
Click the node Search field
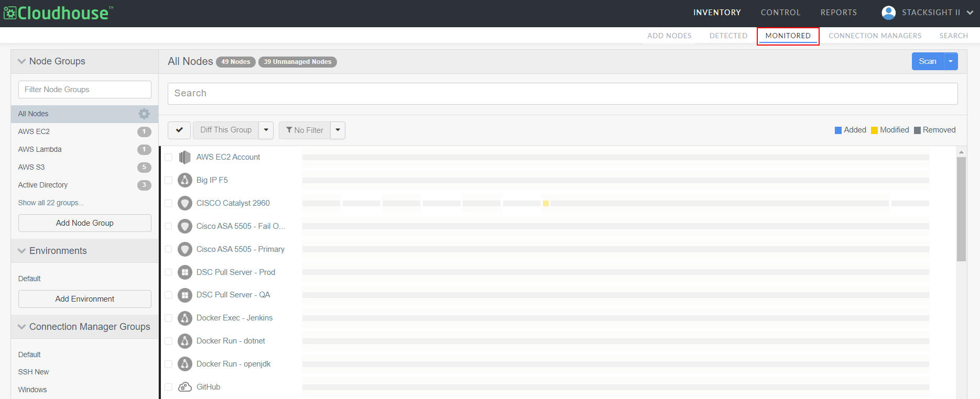(x=562, y=93)
